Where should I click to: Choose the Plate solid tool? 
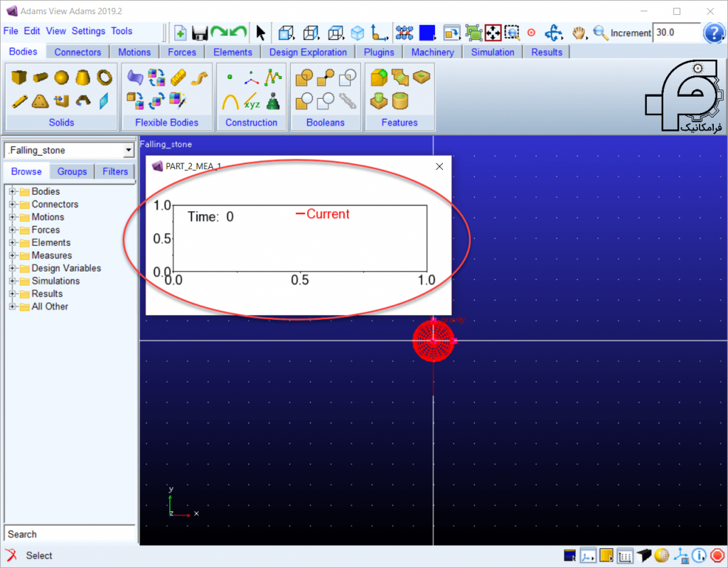[x=41, y=101]
